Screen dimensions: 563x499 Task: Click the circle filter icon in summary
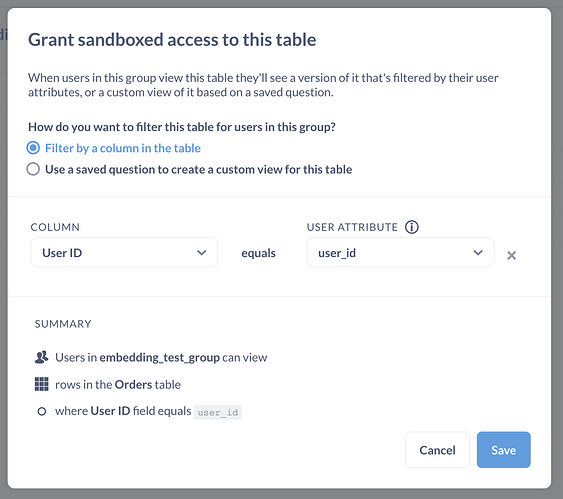tap(42, 411)
